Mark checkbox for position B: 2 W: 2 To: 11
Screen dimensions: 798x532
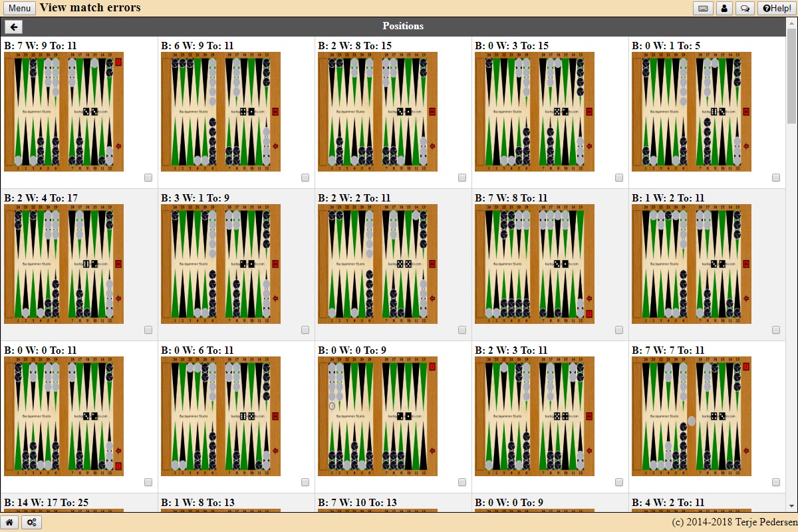pyautogui.click(x=462, y=330)
